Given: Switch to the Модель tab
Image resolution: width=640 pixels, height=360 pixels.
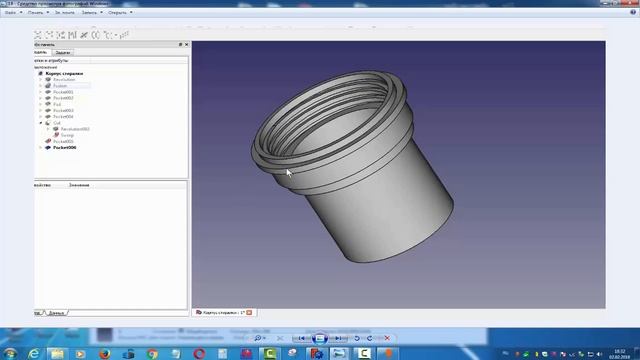Looking at the screenshot, I should pos(41,52).
